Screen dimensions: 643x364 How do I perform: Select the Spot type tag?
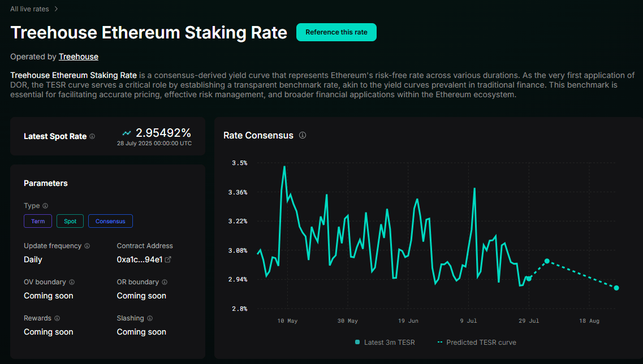coord(70,221)
